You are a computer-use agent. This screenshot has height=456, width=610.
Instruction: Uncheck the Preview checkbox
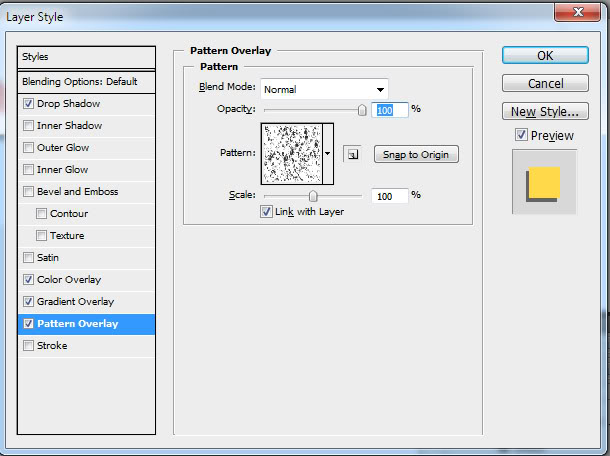click(x=521, y=135)
